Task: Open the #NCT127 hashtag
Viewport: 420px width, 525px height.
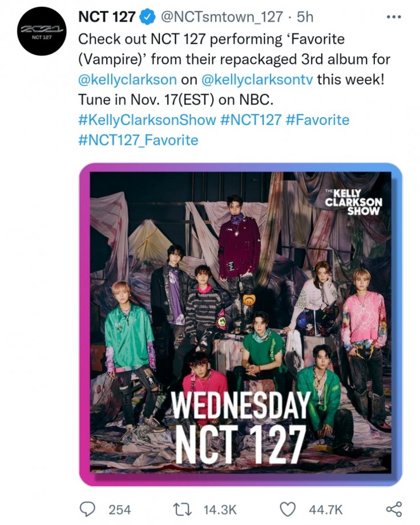Action: [x=251, y=120]
